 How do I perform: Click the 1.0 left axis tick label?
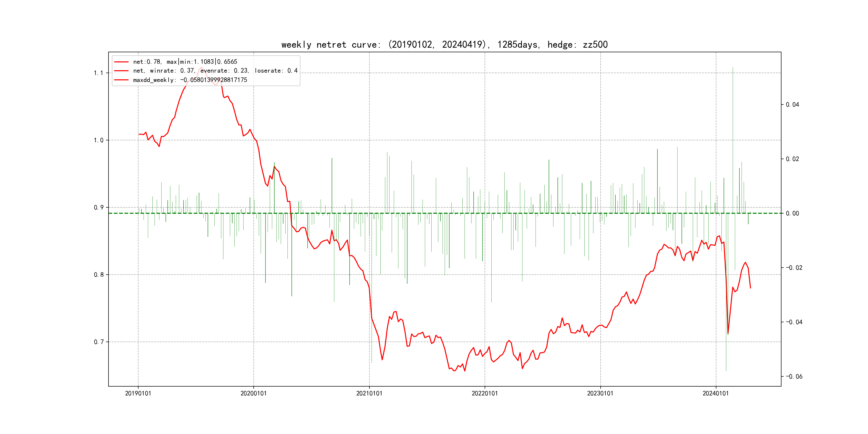click(x=98, y=140)
